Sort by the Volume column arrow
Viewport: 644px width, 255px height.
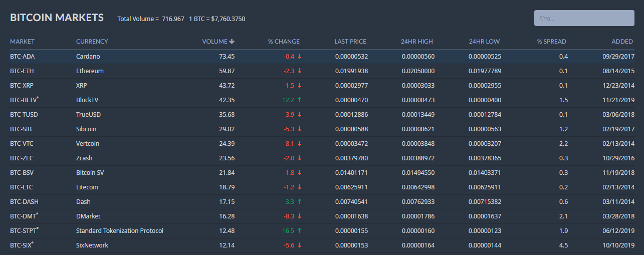232,42
